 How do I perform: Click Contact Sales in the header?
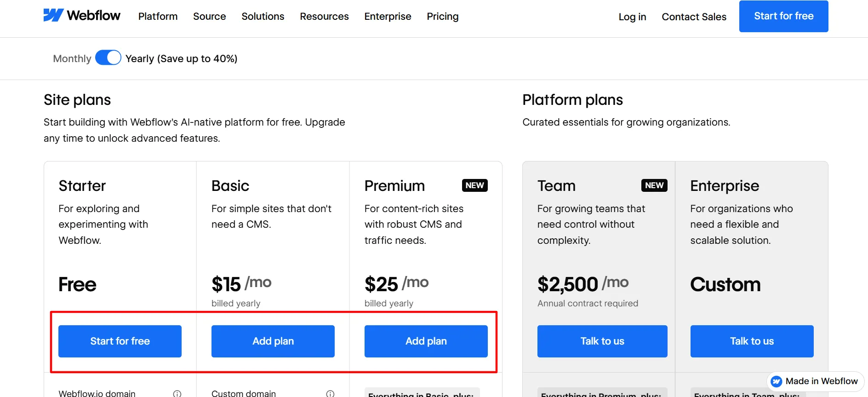694,17
